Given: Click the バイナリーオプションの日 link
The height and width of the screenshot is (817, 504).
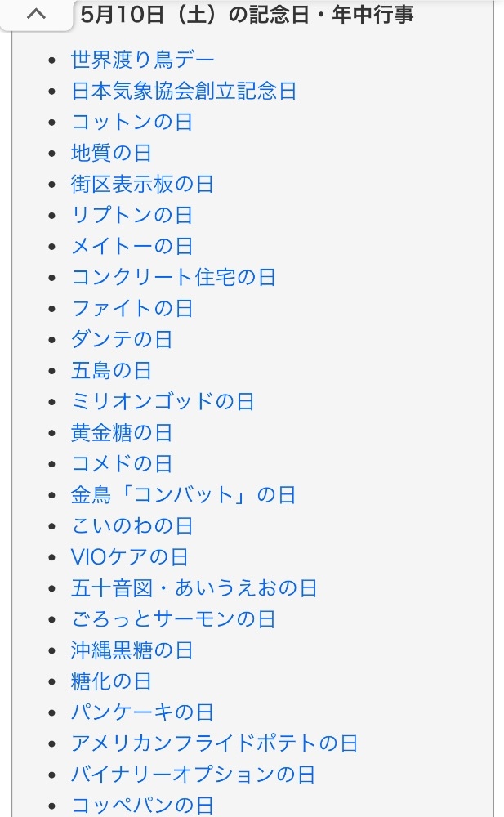Looking at the screenshot, I should (193, 775).
